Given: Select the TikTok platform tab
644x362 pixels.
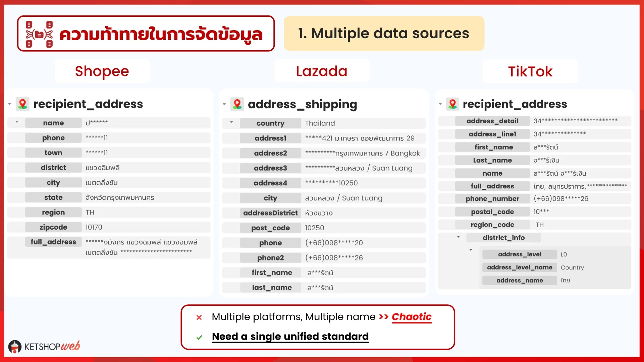Looking at the screenshot, I should point(530,71).
